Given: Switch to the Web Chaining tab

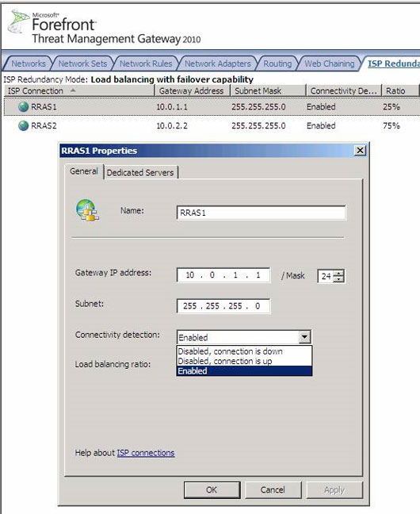Looking at the screenshot, I should [x=330, y=63].
